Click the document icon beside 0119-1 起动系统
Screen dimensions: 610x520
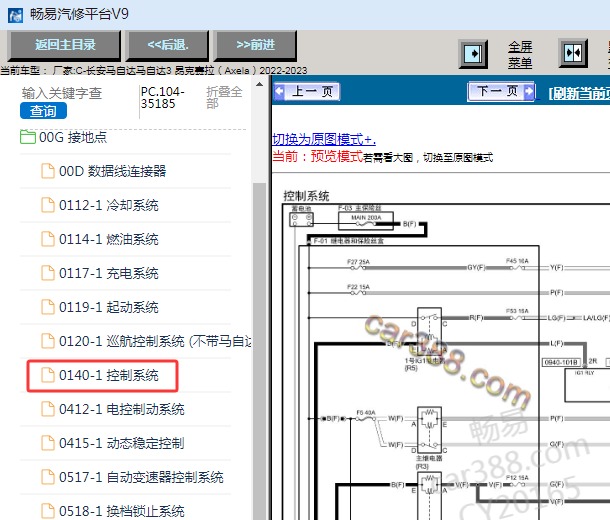point(48,307)
